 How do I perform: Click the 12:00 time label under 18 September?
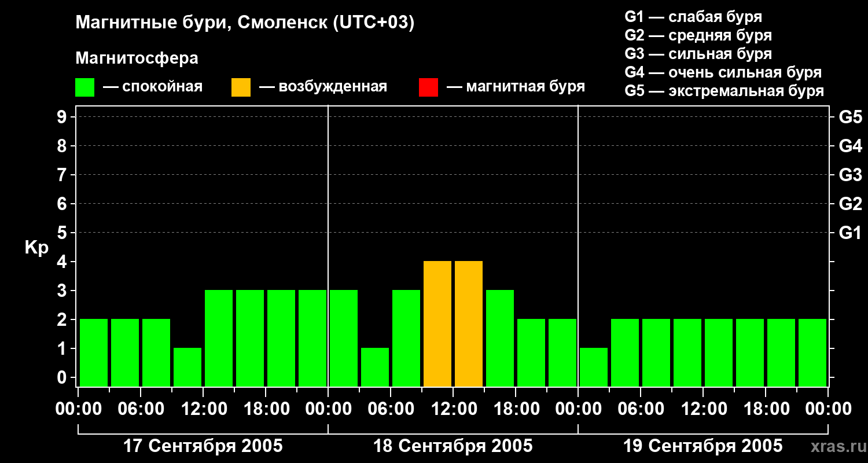(453, 409)
